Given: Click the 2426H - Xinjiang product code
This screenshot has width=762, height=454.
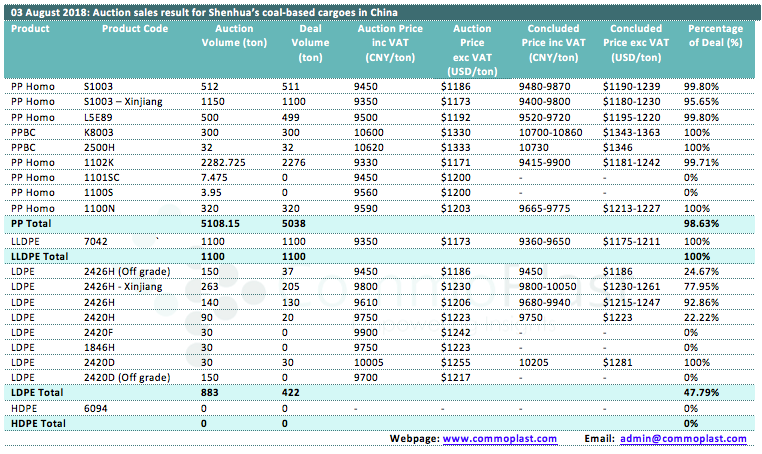Looking at the screenshot, I should [x=125, y=286].
